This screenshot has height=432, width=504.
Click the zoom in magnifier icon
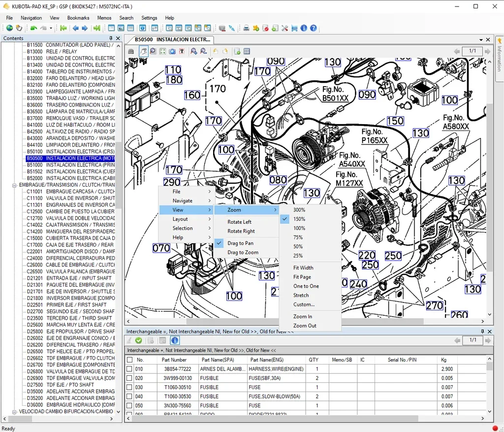point(193,51)
